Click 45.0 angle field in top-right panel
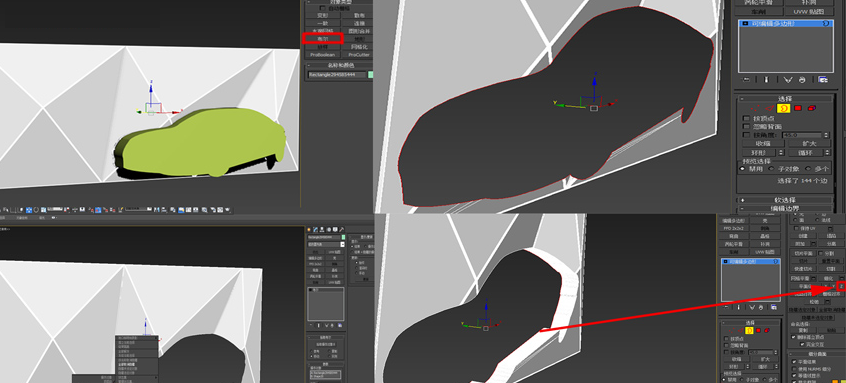 coord(802,135)
